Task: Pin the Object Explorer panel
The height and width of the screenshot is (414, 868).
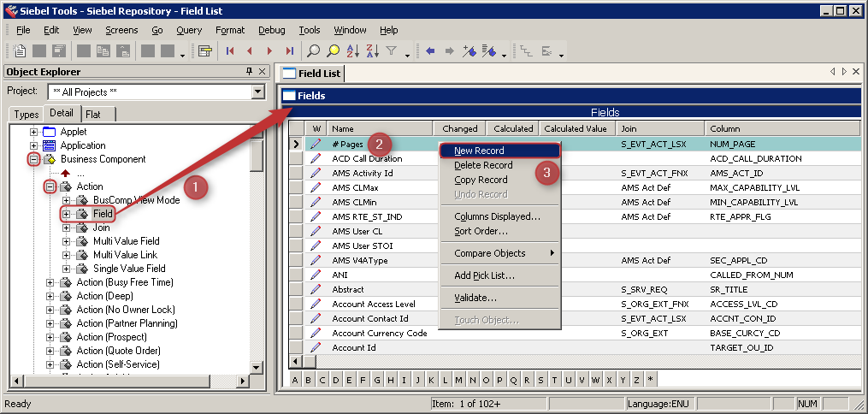Action: (x=249, y=71)
